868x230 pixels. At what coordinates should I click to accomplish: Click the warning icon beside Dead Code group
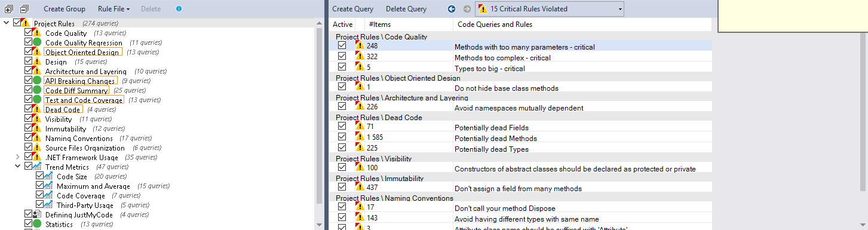point(37,109)
